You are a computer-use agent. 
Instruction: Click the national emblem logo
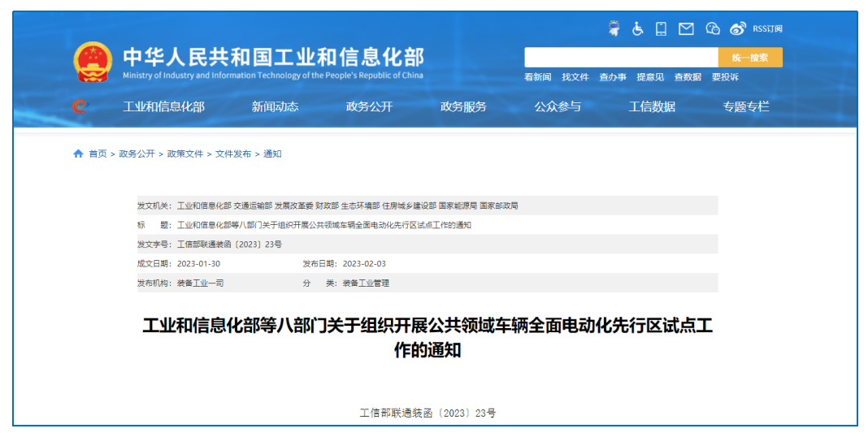point(93,62)
